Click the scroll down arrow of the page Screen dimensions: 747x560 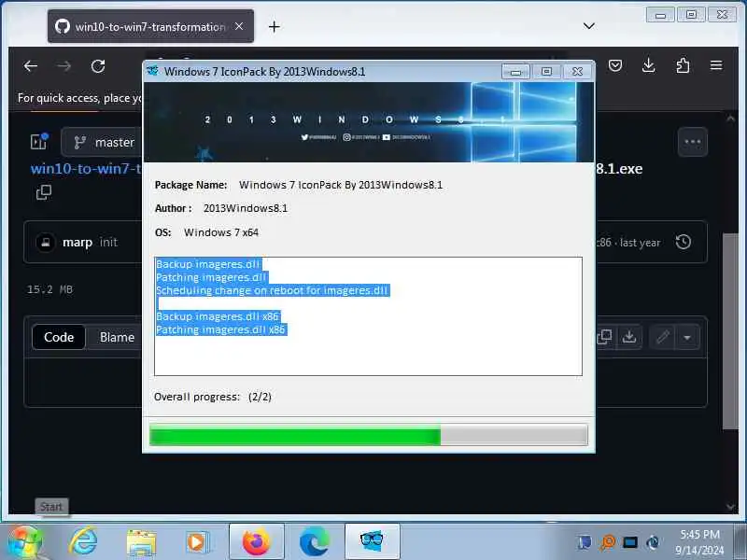(x=730, y=507)
